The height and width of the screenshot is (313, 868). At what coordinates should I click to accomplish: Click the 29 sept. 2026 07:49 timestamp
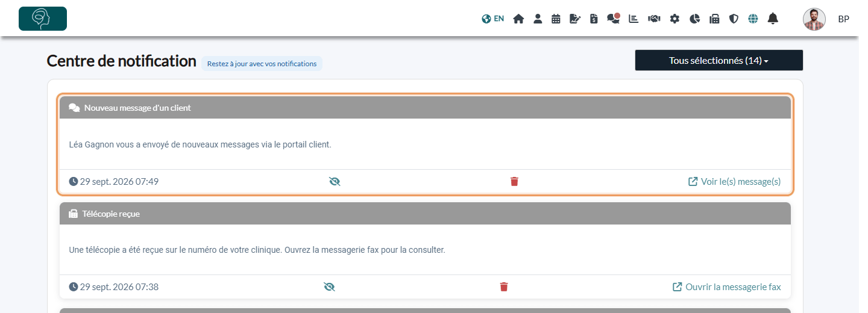coord(114,181)
